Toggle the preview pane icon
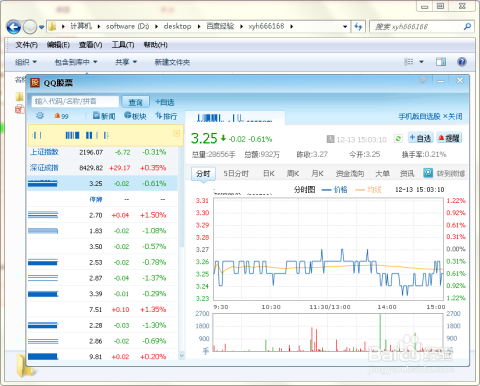This screenshot has height=386, width=480. tap(441, 62)
